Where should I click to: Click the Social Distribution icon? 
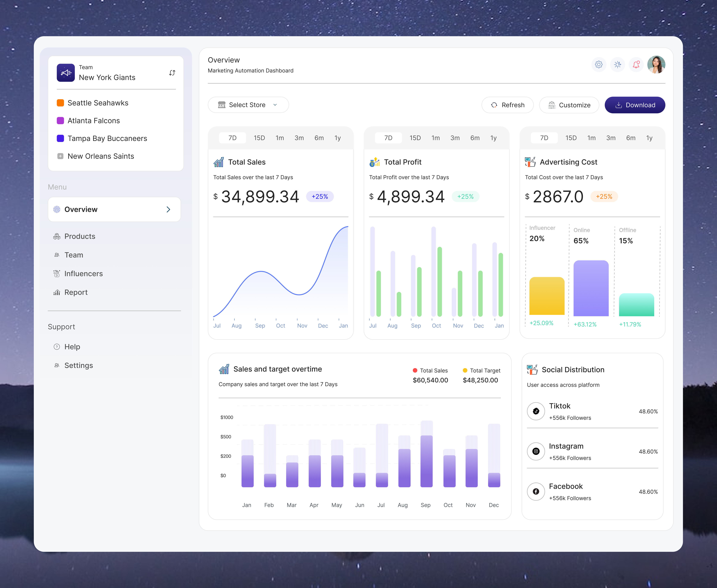point(532,370)
